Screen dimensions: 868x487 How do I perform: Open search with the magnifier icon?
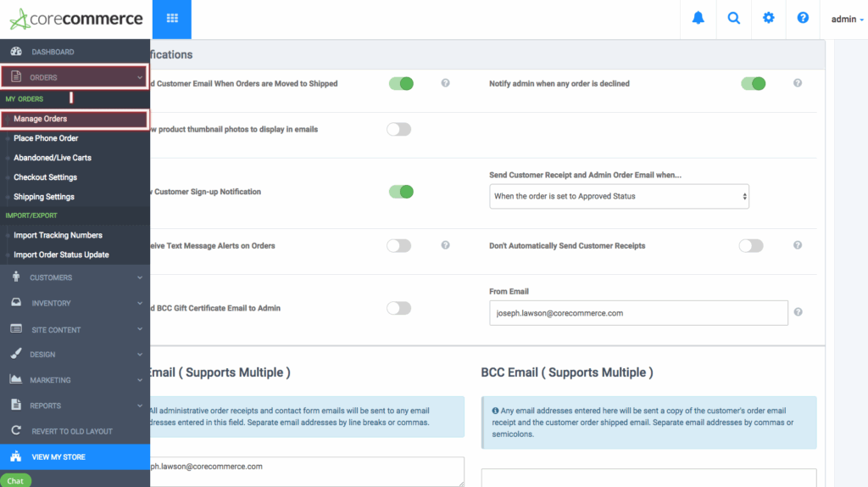point(733,19)
